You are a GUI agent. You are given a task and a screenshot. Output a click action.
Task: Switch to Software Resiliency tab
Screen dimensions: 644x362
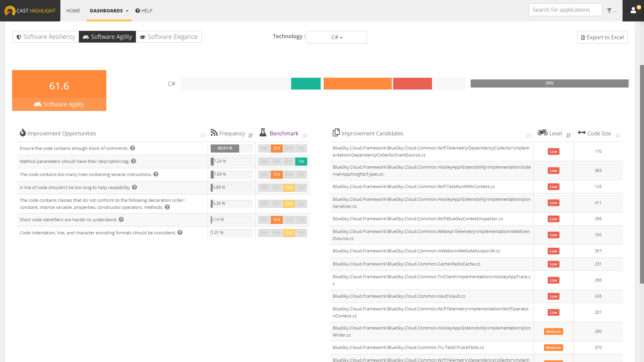click(x=46, y=37)
